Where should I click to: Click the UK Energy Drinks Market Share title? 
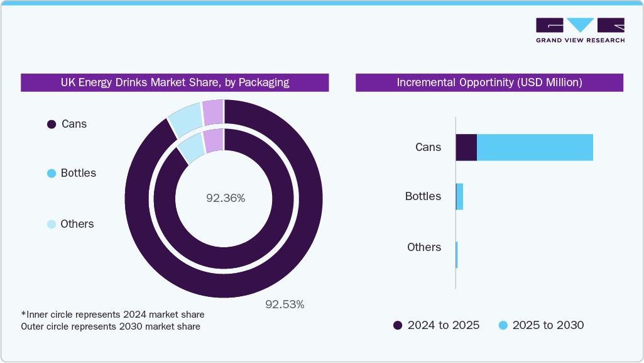coord(175,82)
